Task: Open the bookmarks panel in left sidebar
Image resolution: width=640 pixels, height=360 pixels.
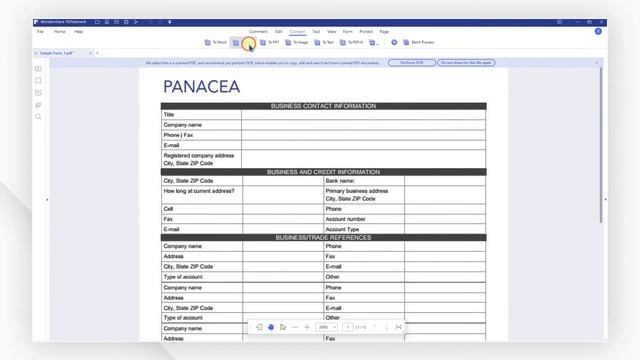Action: pyautogui.click(x=38, y=81)
